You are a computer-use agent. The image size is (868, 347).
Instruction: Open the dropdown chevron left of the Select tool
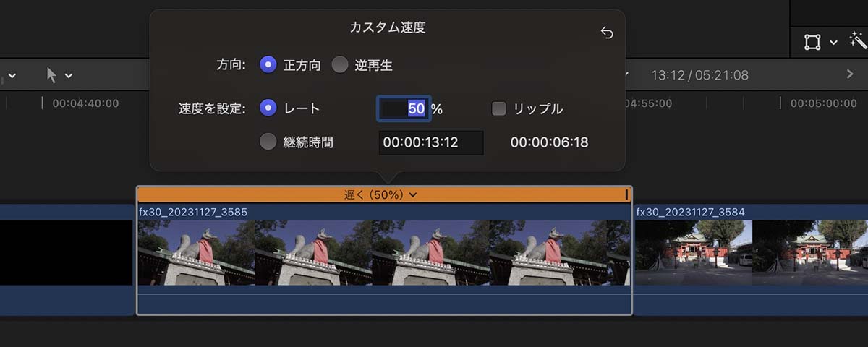coord(12,75)
